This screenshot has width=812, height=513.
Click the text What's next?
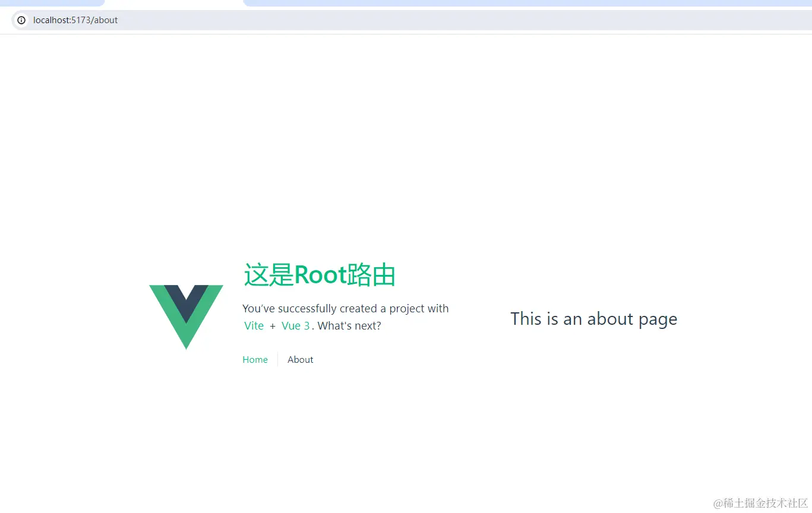click(349, 326)
